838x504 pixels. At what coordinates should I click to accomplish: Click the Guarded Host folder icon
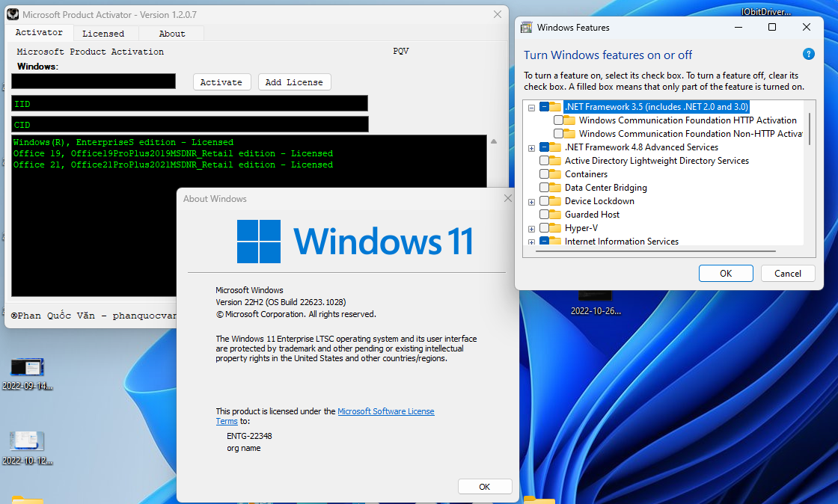tap(556, 214)
